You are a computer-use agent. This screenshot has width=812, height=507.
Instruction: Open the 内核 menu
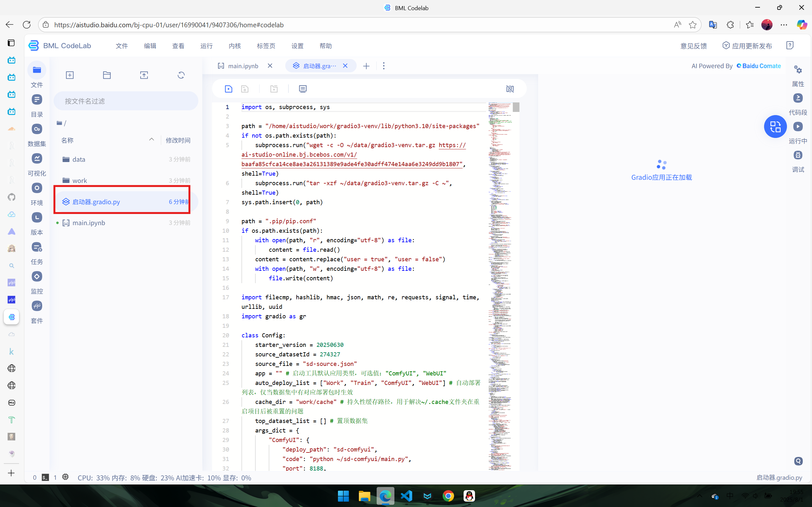(234, 46)
